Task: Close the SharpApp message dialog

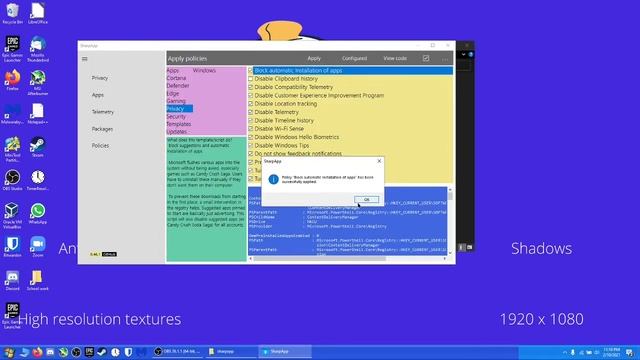Action: (x=379, y=161)
